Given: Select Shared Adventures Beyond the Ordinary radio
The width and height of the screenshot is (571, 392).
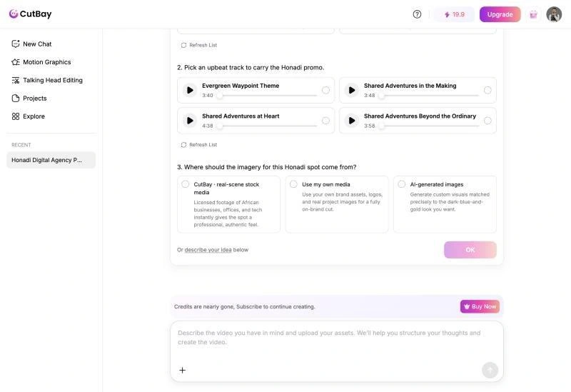Looking at the screenshot, I should 487,121.
